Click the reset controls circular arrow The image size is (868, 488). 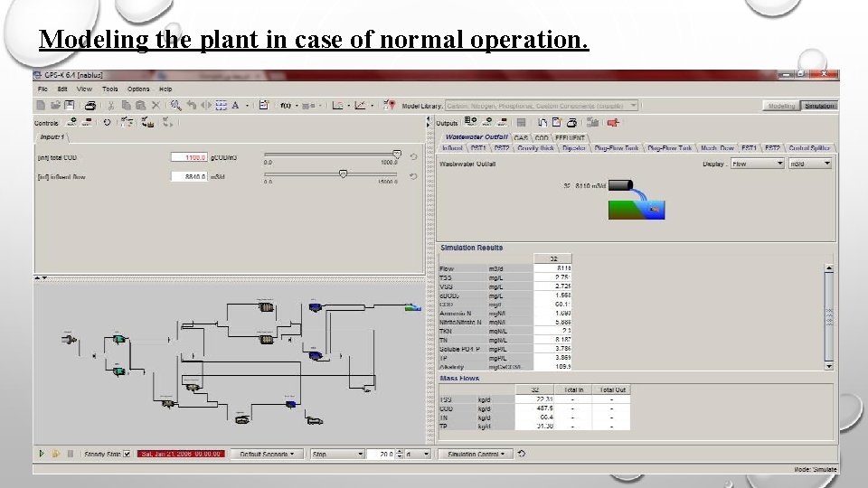tap(107, 122)
